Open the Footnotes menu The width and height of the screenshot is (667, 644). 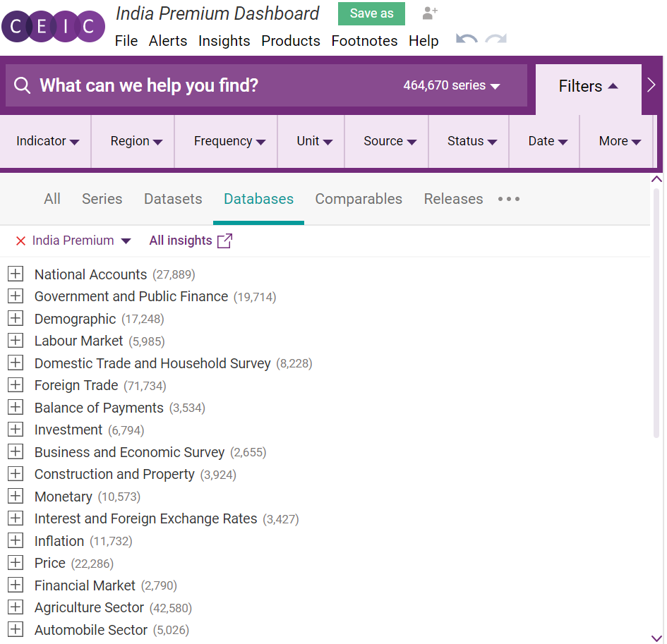[x=364, y=41]
